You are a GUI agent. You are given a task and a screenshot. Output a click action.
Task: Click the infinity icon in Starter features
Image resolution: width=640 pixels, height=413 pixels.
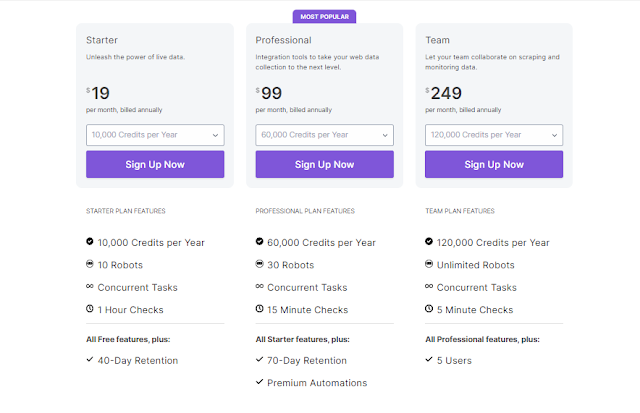coord(90,287)
